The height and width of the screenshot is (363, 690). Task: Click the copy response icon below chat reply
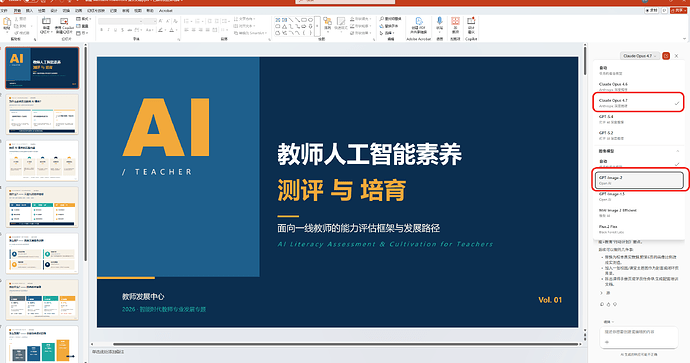point(602,304)
